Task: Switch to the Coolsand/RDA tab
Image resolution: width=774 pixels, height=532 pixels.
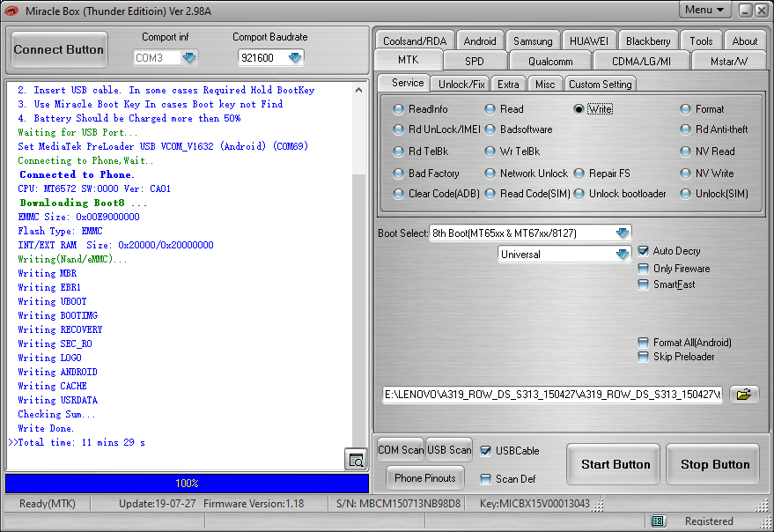Action: [415, 41]
